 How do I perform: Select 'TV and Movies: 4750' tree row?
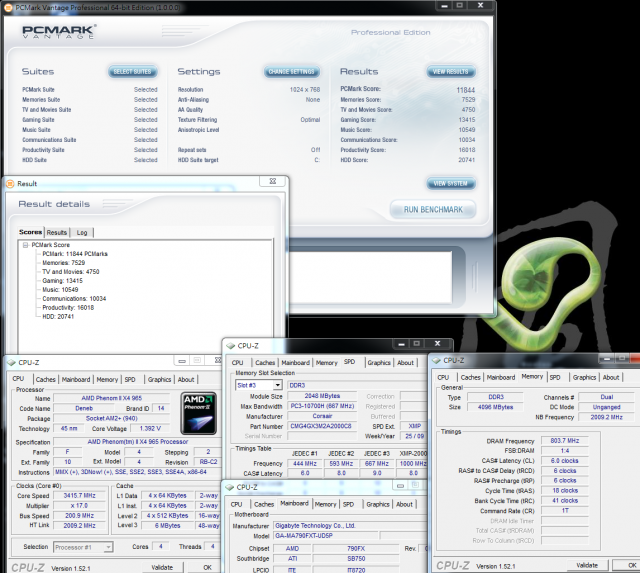coord(71,272)
